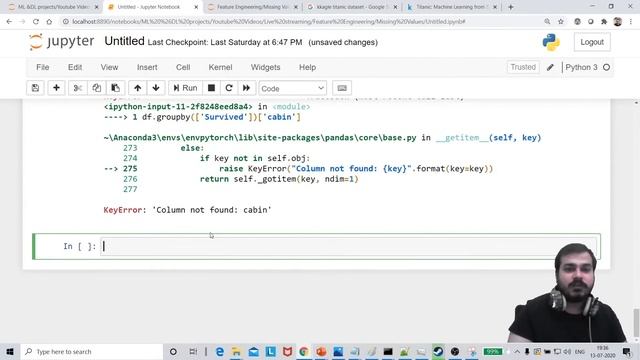Log out with the Logout button
Screen dimensions: 640x360
592,42
